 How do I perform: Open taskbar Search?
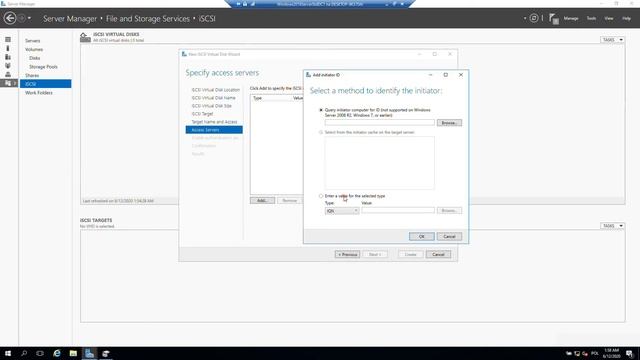[x=24, y=353]
